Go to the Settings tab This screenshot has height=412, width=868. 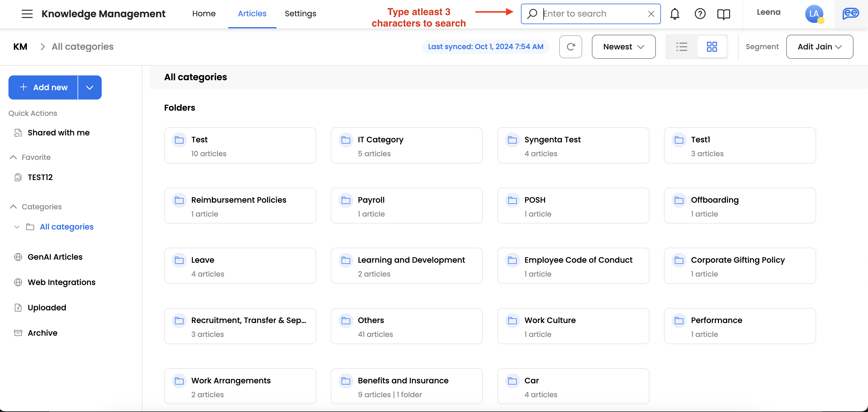(x=300, y=14)
